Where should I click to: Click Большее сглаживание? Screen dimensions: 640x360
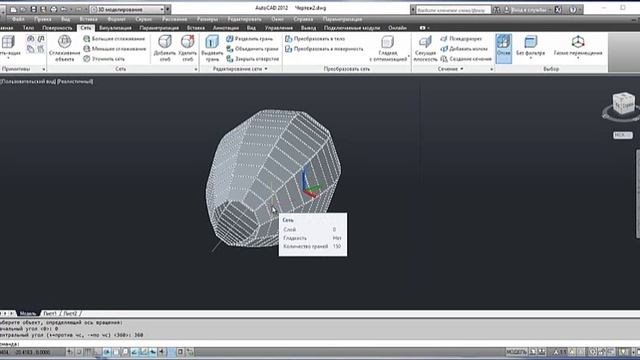click(x=114, y=39)
